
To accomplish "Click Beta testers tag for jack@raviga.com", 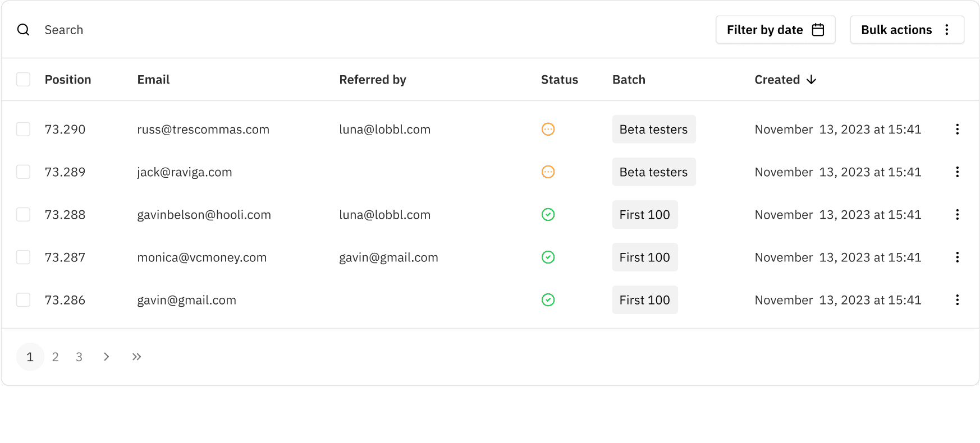I will pyautogui.click(x=653, y=172).
